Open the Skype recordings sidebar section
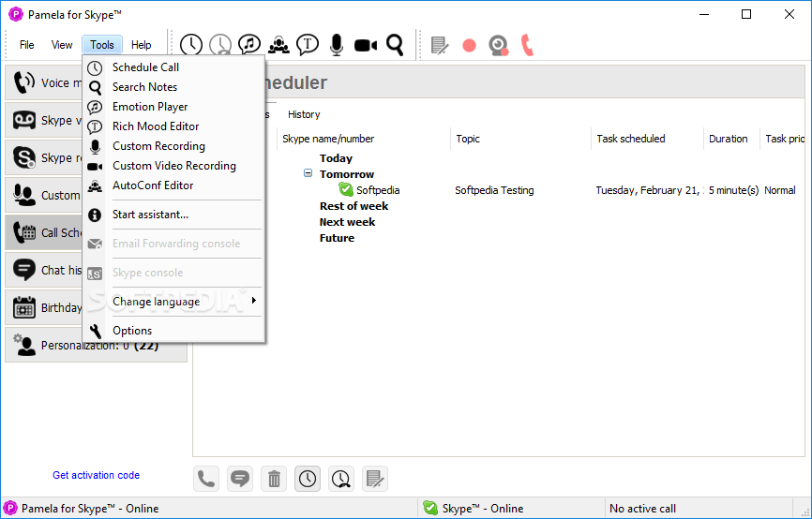The width and height of the screenshot is (812, 519). tap(44, 157)
